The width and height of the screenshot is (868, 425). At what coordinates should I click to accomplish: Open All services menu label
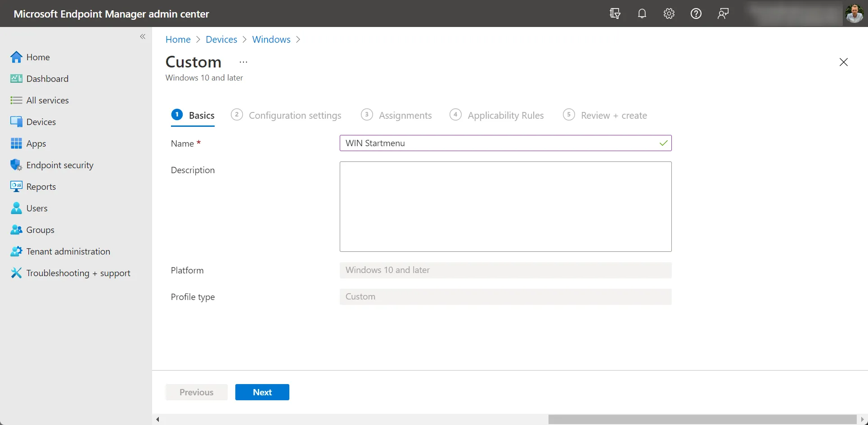48,100
